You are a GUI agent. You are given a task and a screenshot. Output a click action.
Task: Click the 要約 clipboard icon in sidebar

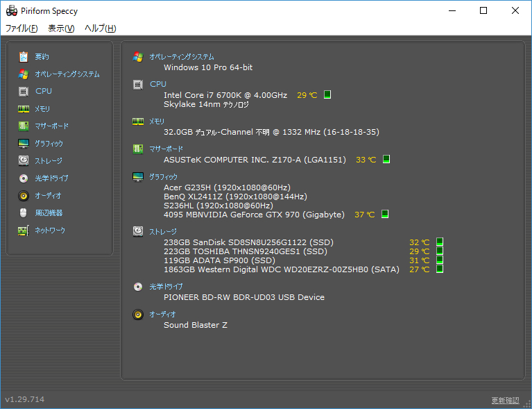click(24, 57)
